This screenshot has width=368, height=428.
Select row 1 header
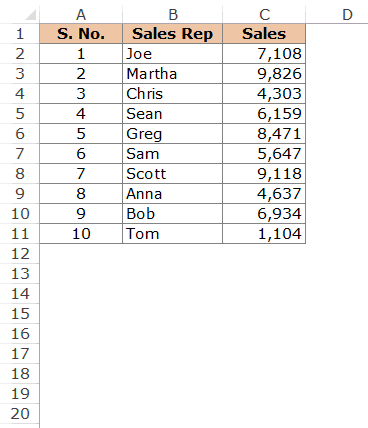(x=20, y=34)
